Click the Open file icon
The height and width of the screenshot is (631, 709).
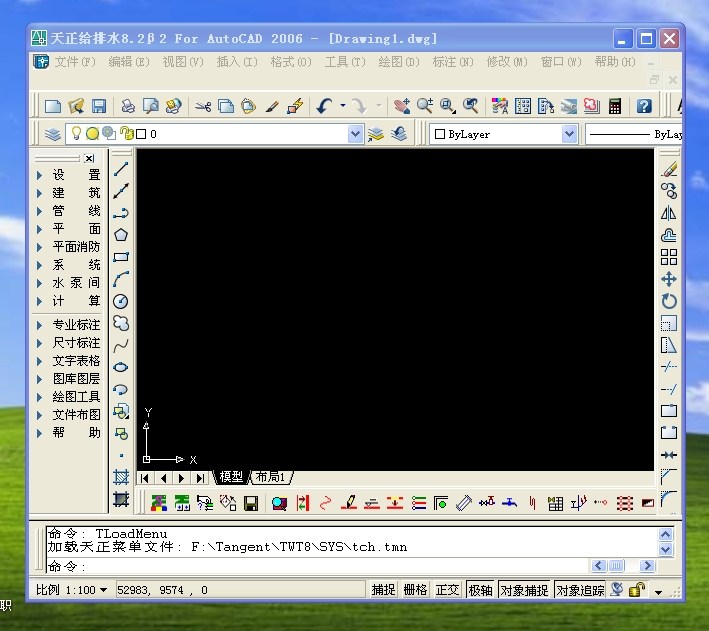click(76, 107)
